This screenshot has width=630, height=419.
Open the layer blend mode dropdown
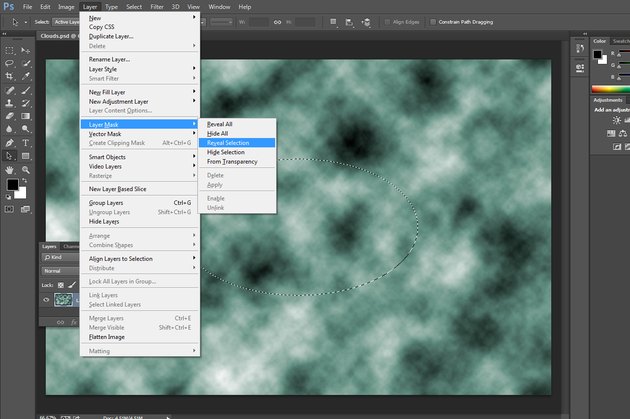point(60,271)
